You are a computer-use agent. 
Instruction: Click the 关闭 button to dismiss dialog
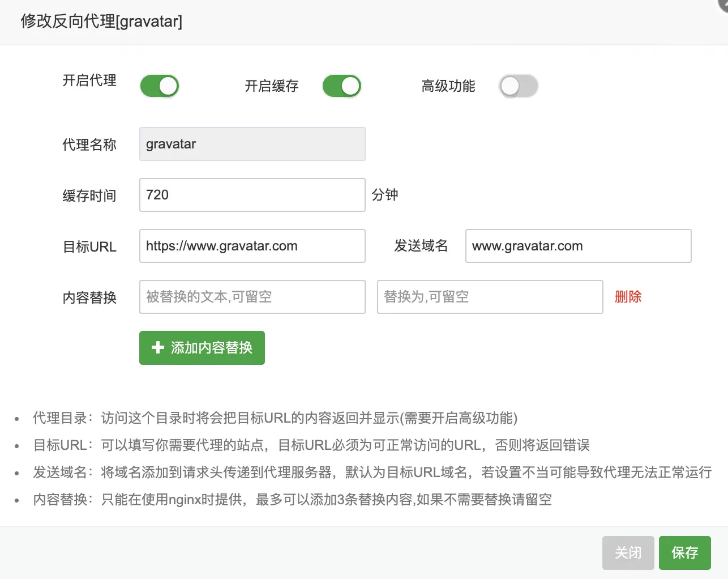pos(628,552)
